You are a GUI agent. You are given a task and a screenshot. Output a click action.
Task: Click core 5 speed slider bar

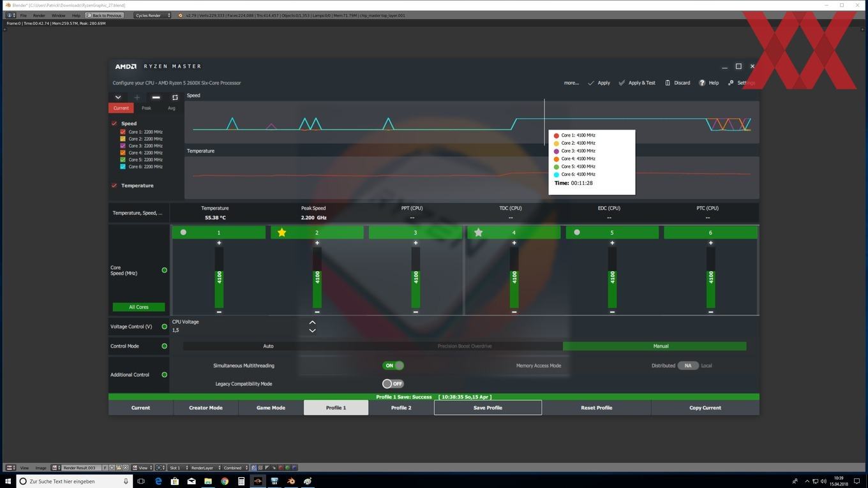612,277
